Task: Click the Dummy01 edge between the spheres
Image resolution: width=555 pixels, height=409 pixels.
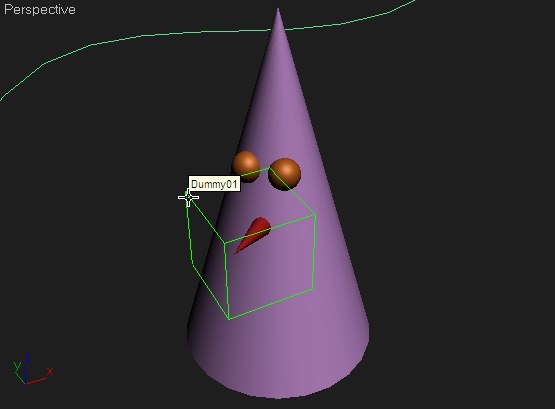Action: (x=265, y=171)
